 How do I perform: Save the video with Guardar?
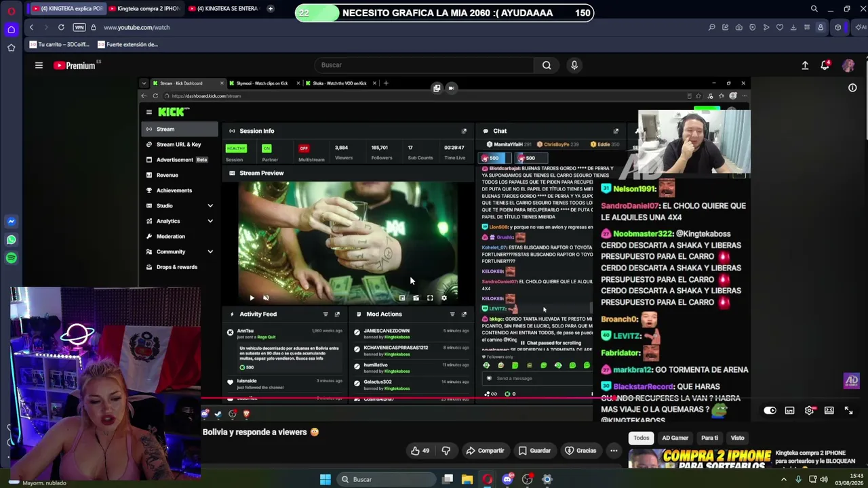pyautogui.click(x=534, y=451)
